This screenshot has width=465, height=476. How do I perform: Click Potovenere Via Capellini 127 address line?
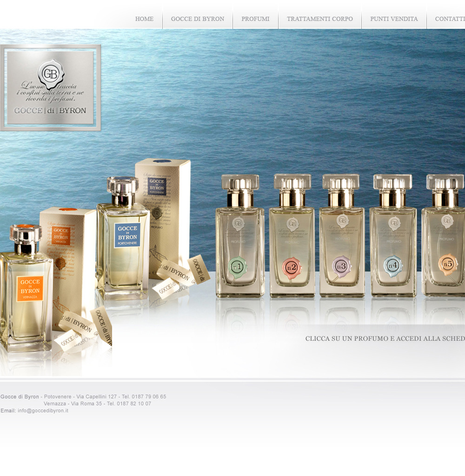pyautogui.click(x=105, y=397)
